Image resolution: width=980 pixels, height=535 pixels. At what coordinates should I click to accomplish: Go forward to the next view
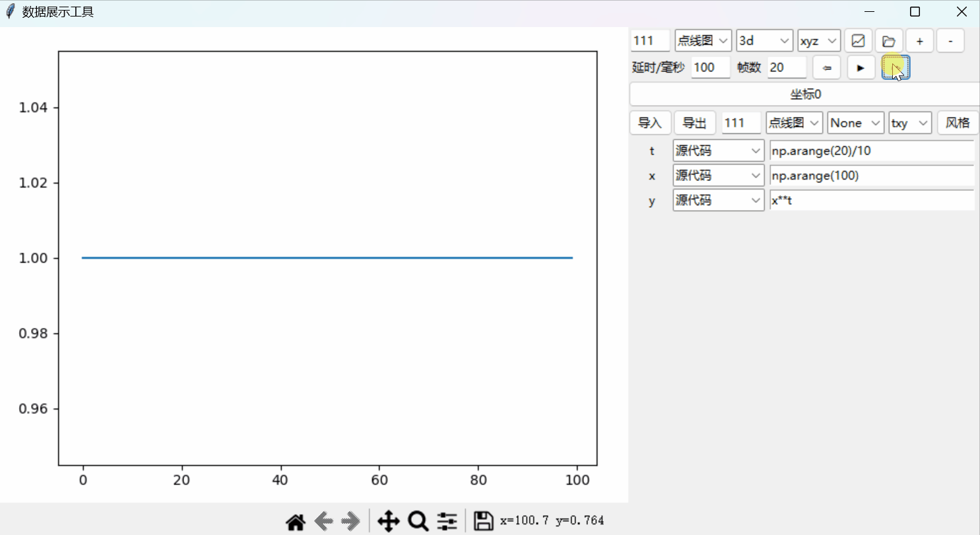coord(351,521)
